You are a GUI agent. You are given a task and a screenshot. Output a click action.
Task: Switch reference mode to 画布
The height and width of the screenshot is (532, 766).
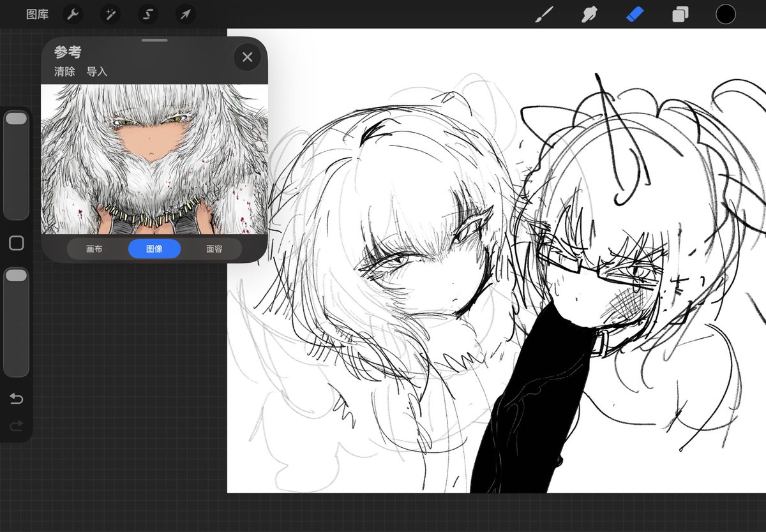(x=94, y=249)
